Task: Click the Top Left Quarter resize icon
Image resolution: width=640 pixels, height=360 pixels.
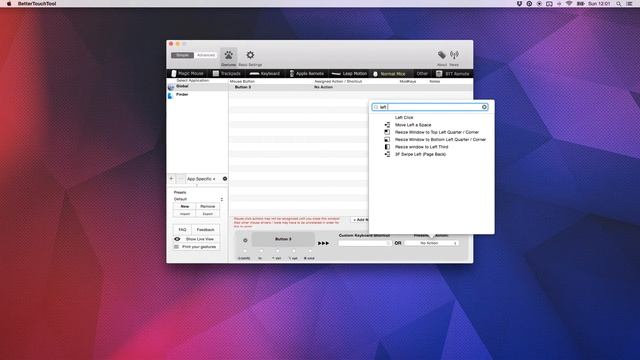Action: click(x=387, y=132)
